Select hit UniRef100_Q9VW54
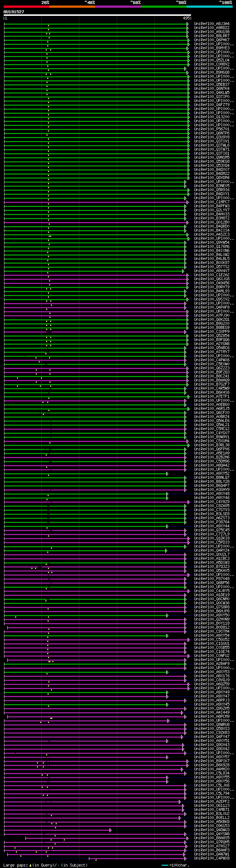This screenshot has height=868, width=236. tap(212, 242)
